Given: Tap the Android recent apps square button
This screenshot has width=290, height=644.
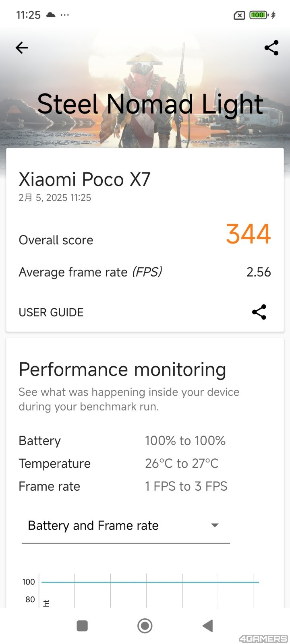Looking at the screenshot, I should (82, 626).
